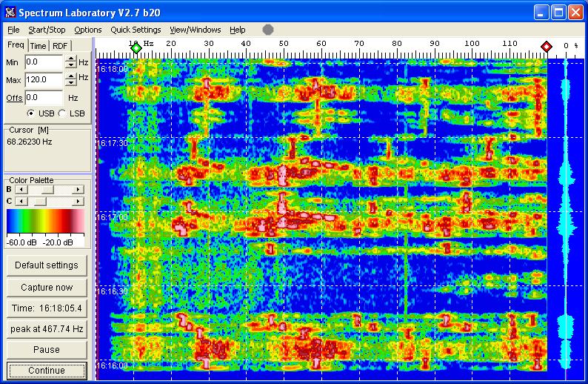
Task: Click the Offs frequency offset field
Action: [x=44, y=98]
